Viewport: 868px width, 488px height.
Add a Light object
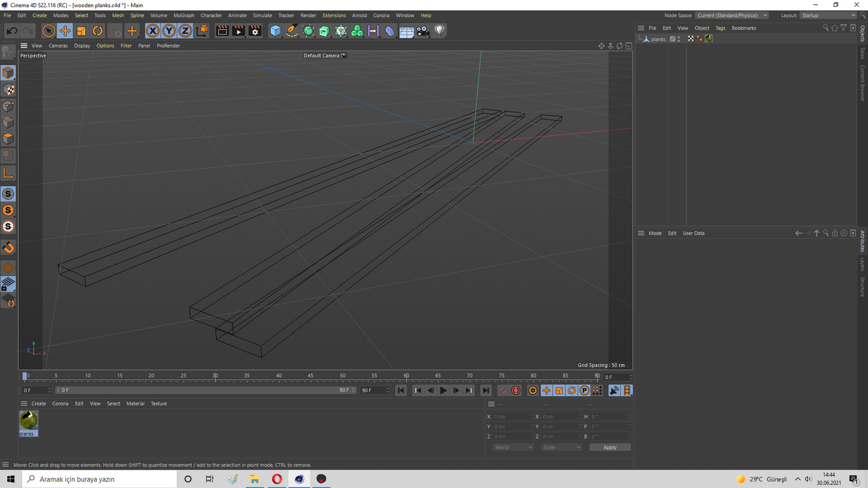click(x=439, y=31)
